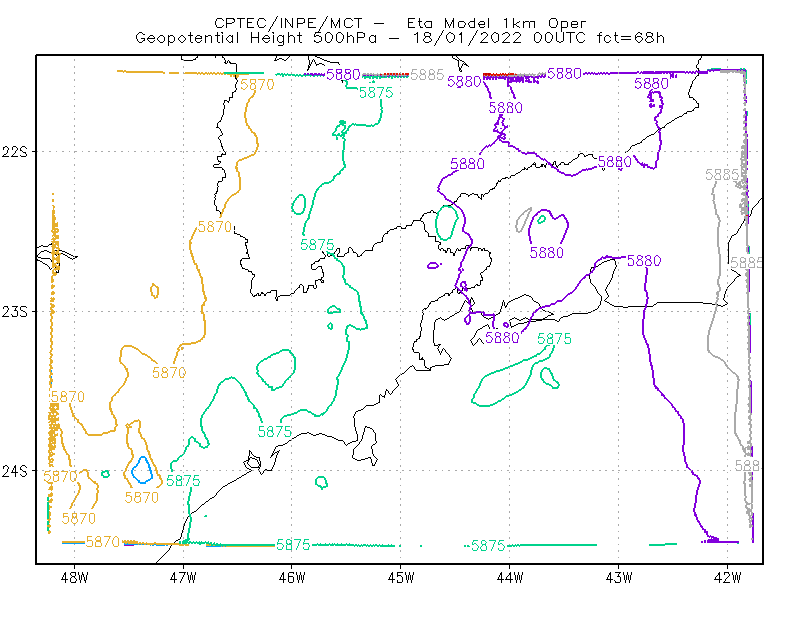Click the 43W longitude label
Screen dimensions: 800x618
tap(618, 577)
